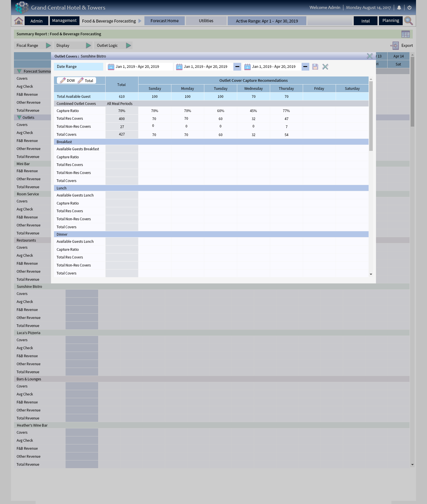Open the notifications bell
Viewport: 427px width, 504px height.
(x=399, y=8)
